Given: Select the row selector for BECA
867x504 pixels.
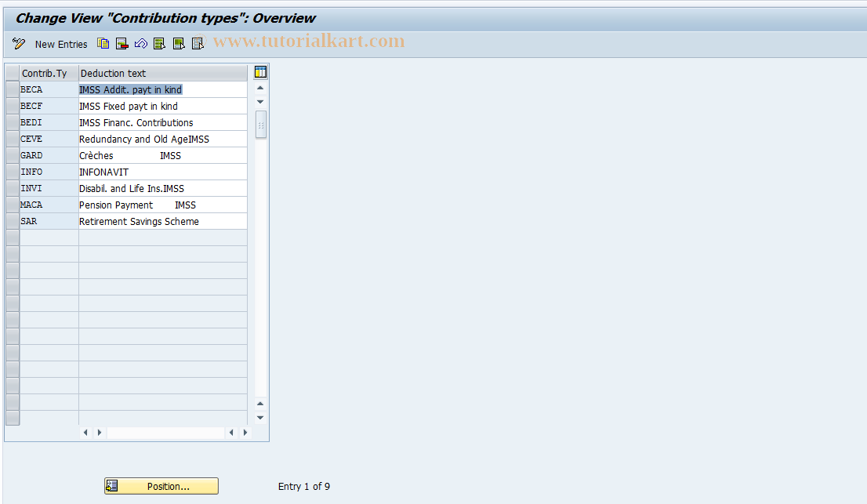Looking at the screenshot, I should pos(13,89).
